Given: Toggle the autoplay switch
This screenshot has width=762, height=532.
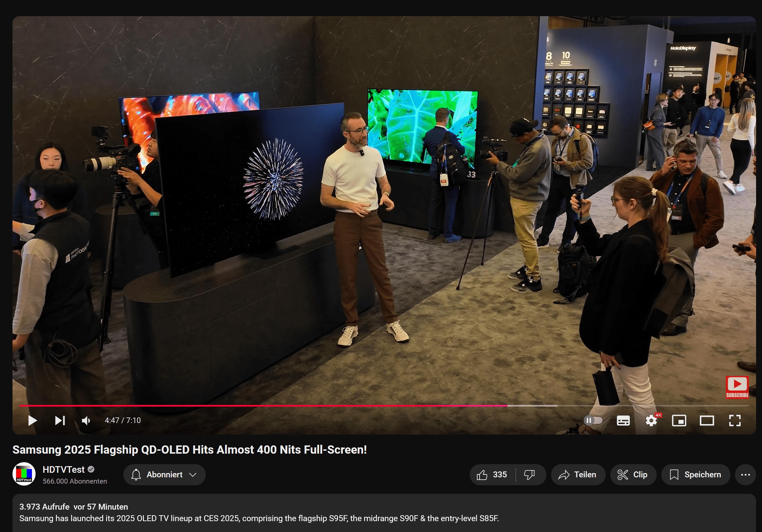Looking at the screenshot, I should pos(593,420).
